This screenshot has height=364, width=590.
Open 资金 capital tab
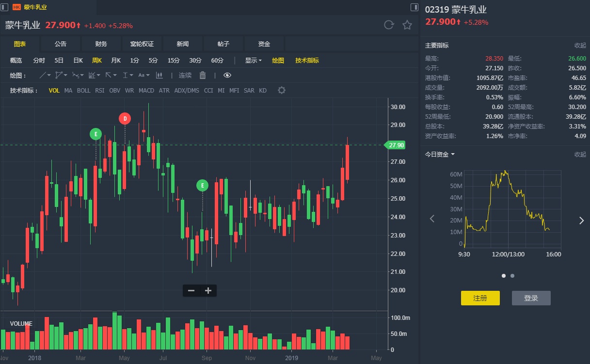264,44
